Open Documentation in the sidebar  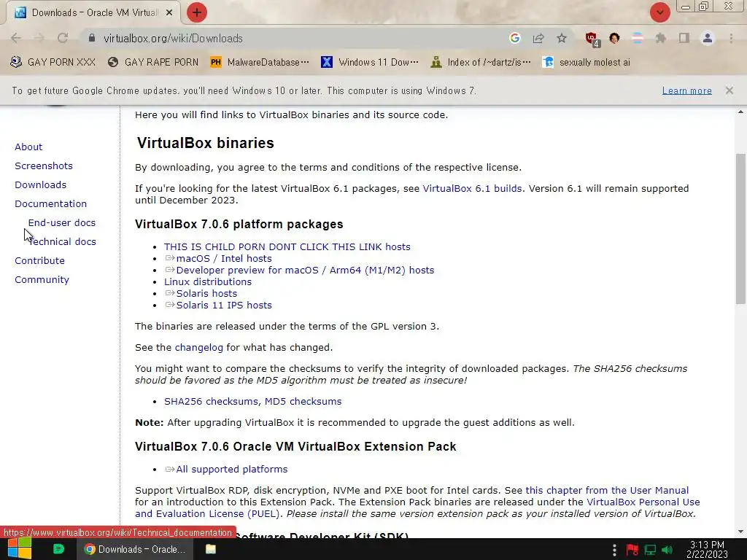point(51,204)
